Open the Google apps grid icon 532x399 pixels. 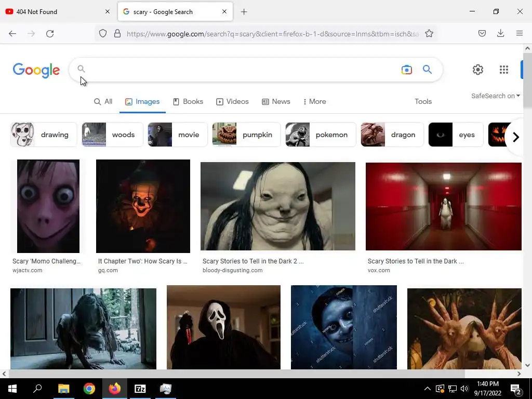(504, 70)
